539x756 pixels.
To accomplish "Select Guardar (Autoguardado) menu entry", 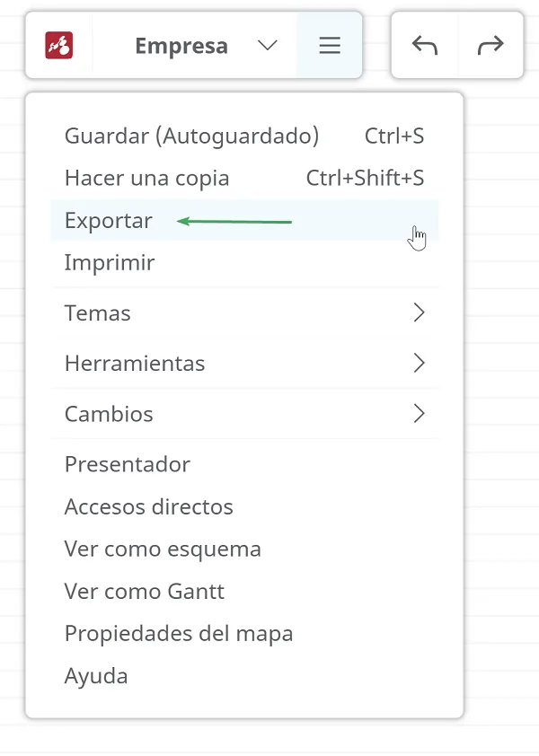I will pos(191,136).
